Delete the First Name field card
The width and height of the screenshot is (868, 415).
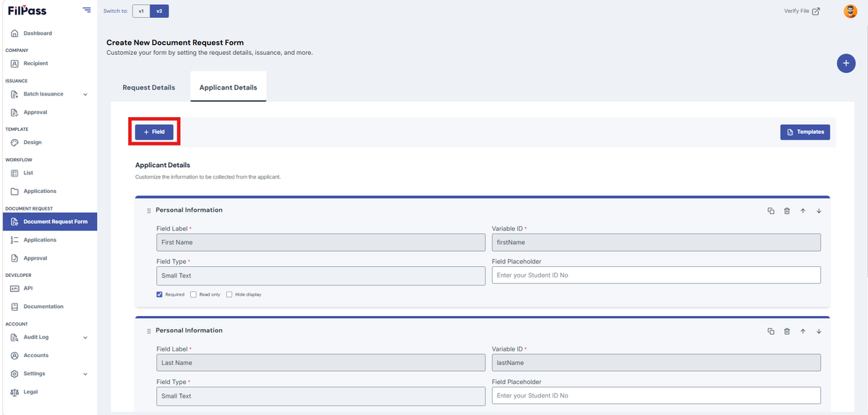click(787, 210)
